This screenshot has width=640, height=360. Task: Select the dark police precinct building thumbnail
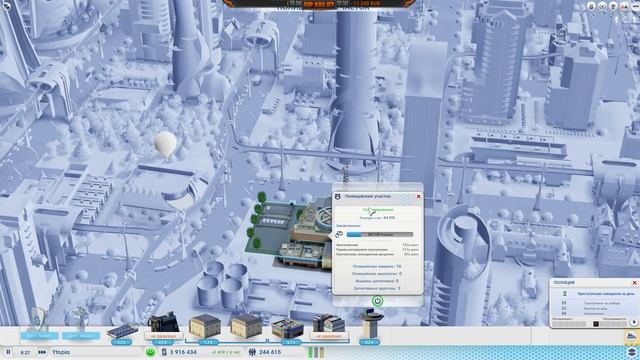tap(163, 323)
